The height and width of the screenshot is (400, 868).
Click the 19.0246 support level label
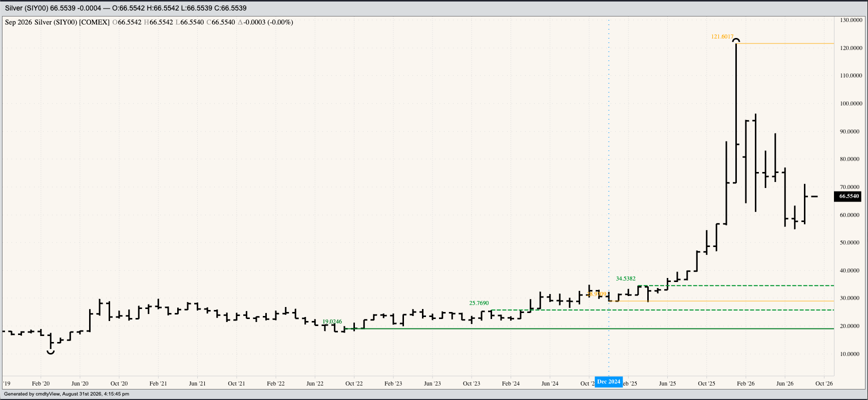(x=332, y=321)
